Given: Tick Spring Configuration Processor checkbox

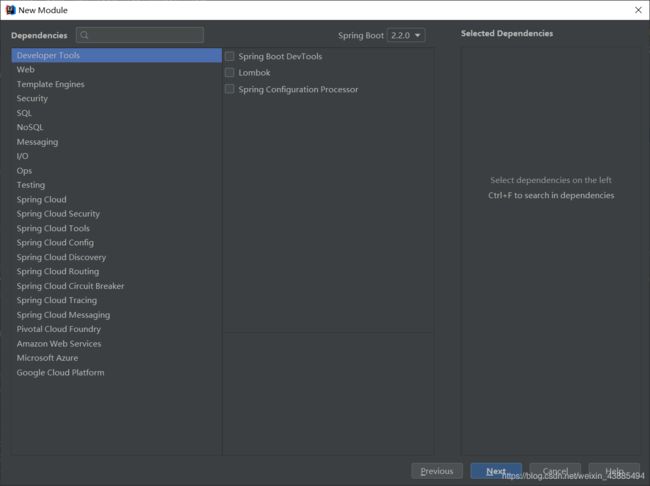Looking at the screenshot, I should [229, 89].
